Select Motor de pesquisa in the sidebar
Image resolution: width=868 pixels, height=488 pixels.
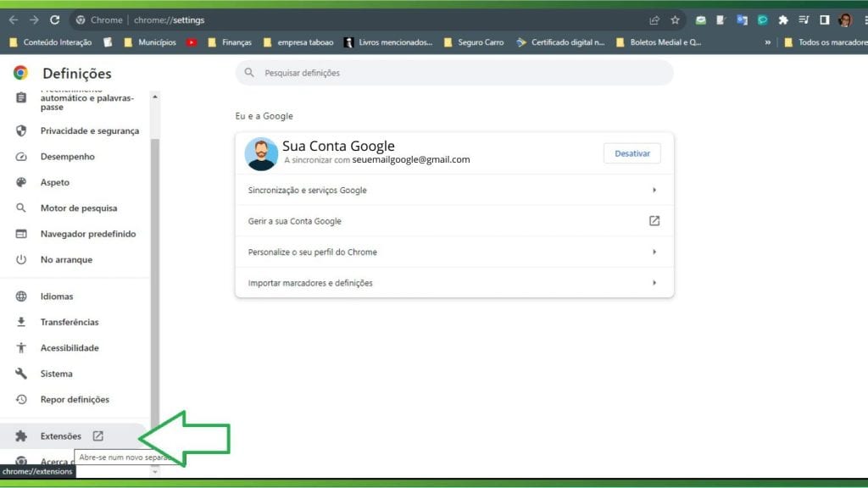point(79,208)
